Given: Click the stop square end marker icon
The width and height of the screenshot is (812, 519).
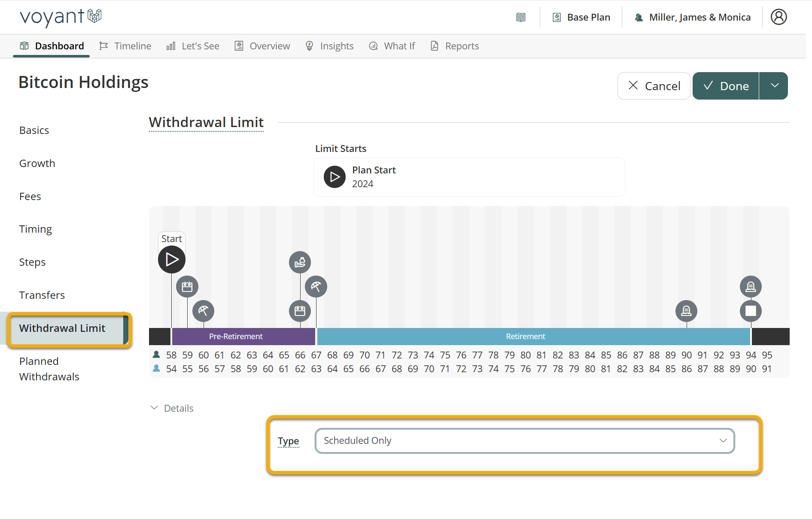Looking at the screenshot, I should tap(751, 311).
